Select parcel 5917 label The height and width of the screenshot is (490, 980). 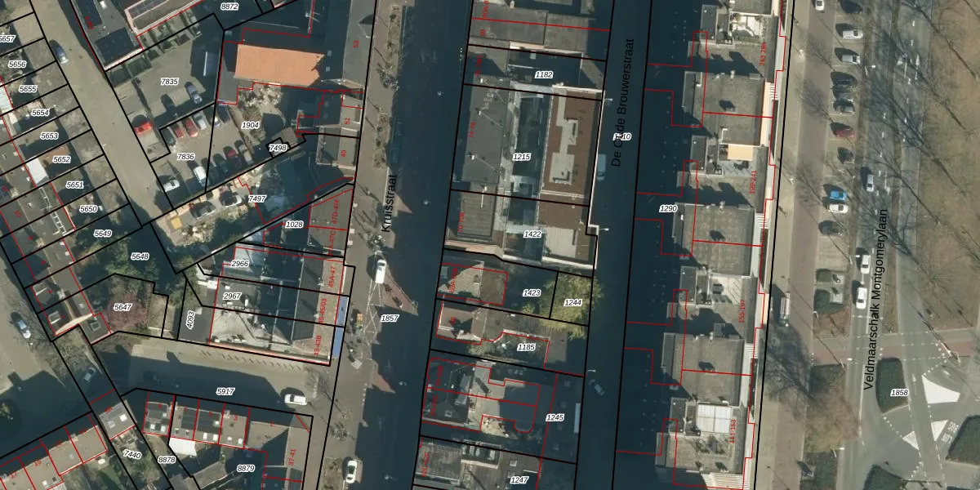click(x=225, y=391)
